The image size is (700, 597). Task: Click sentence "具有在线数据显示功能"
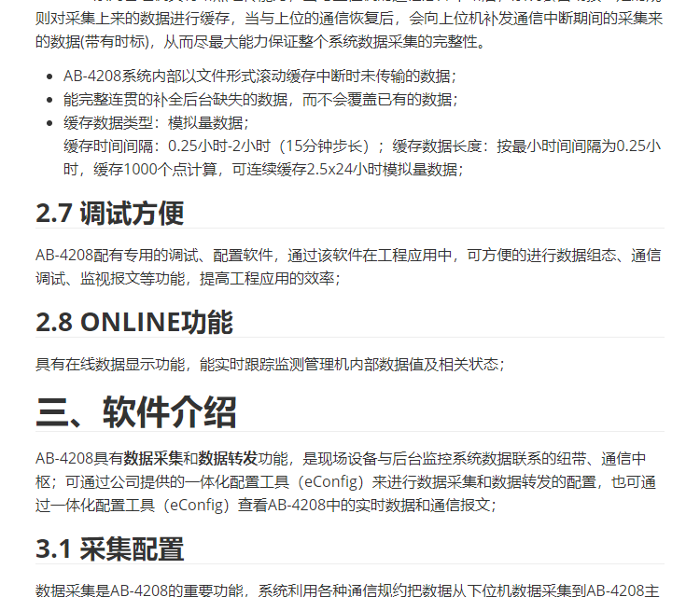tap(270, 365)
